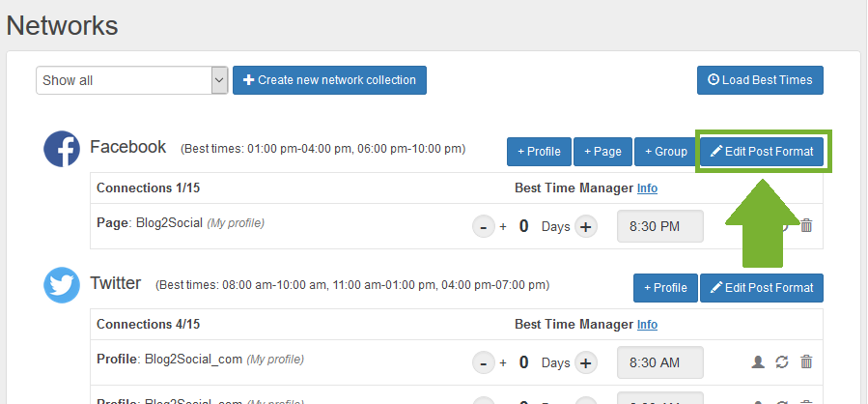Add a Facebook Group connection
This screenshot has width=868, height=404.
[666, 152]
